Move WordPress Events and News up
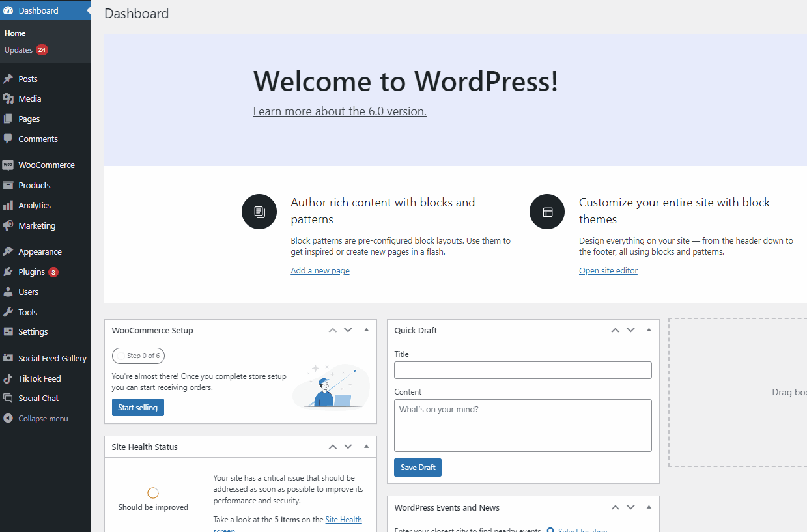807x532 pixels. tap(616, 507)
